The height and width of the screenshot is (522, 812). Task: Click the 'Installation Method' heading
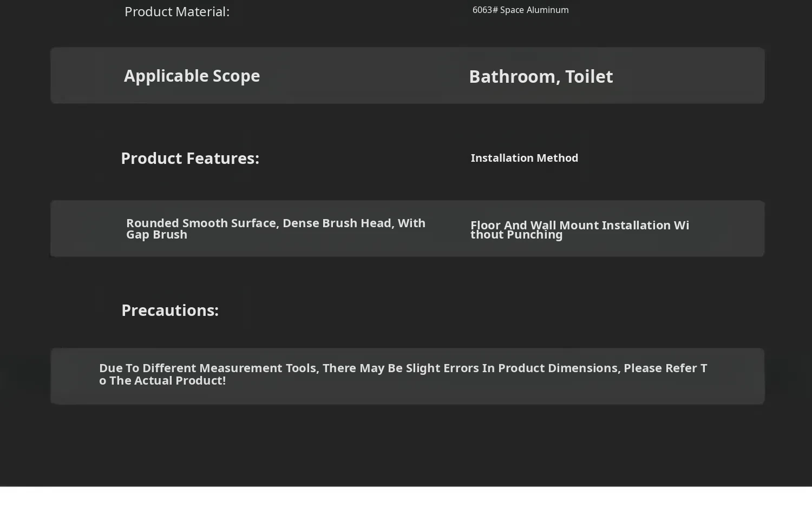coord(524,158)
